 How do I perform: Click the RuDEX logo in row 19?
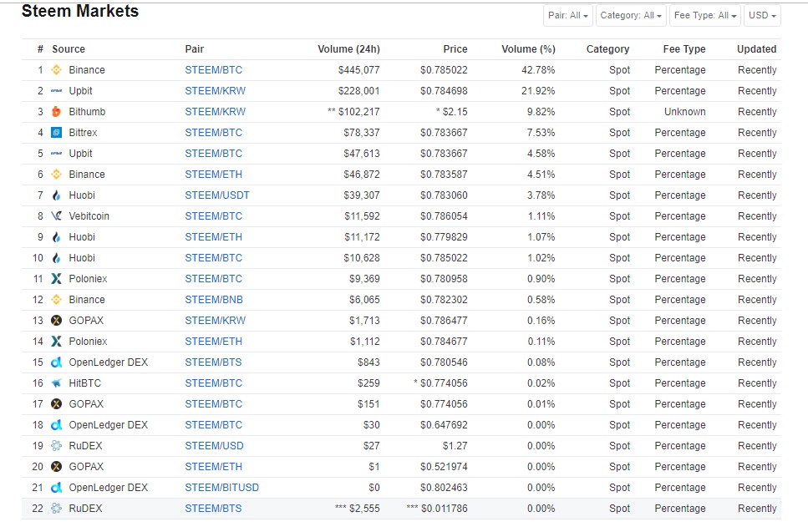[x=57, y=445]
